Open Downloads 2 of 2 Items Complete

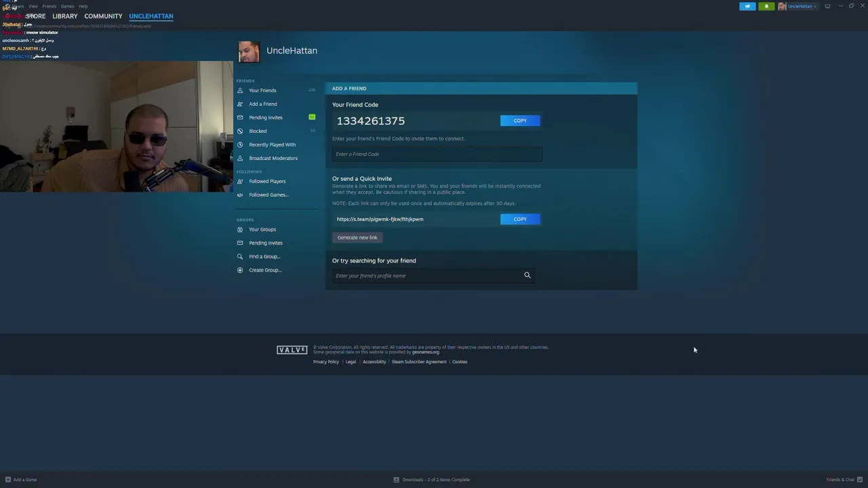click(436, 480)
